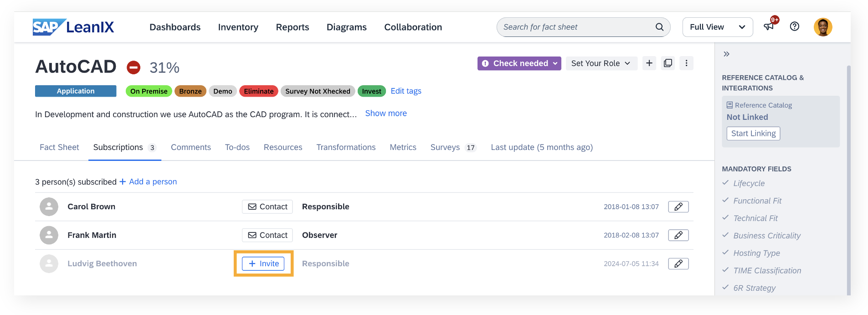The image size is (868, 315).
Task: Open the Inventory menu
Action: click(x=238, y=27)
